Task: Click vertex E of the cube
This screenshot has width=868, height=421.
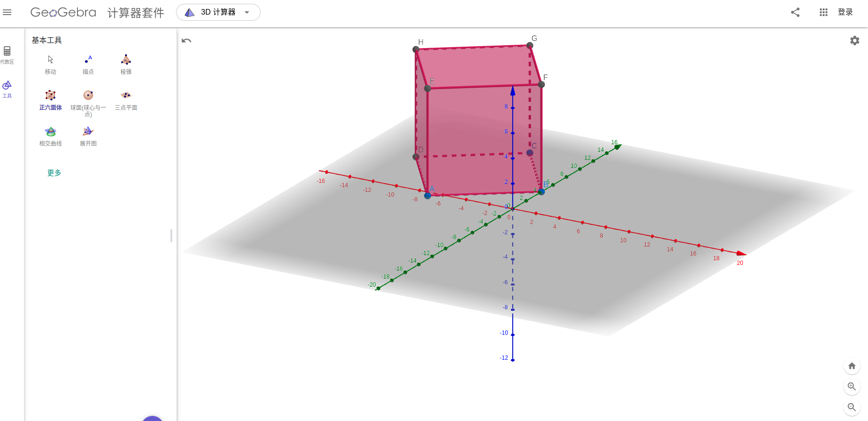Action: click(x=428, y=88)
